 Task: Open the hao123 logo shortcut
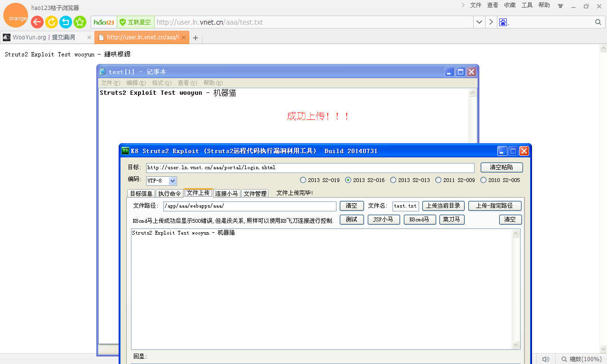click(104, 22)
